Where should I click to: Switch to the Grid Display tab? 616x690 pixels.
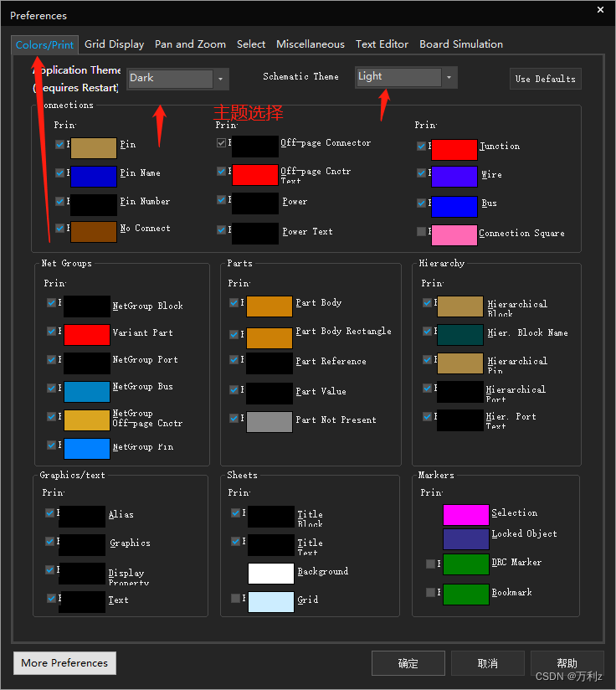(114, 44)
